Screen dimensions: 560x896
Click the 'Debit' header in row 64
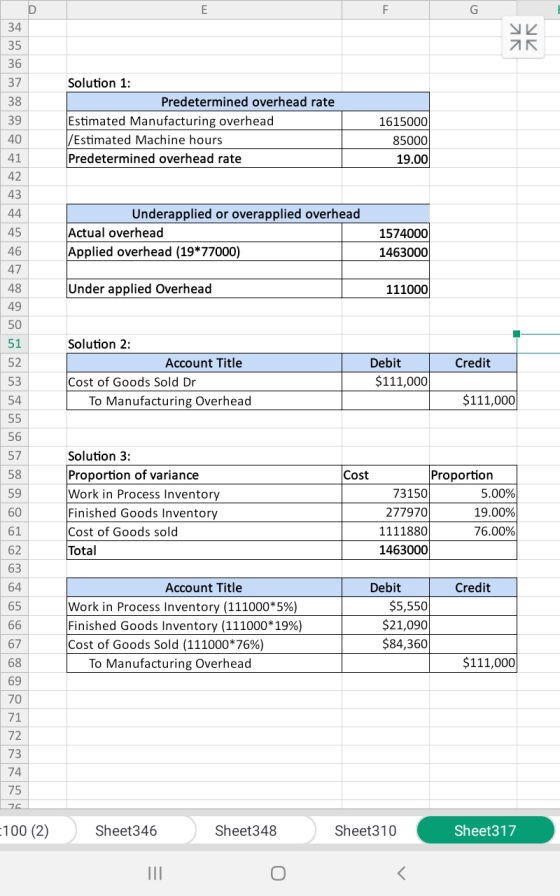(x=386, y=587)
